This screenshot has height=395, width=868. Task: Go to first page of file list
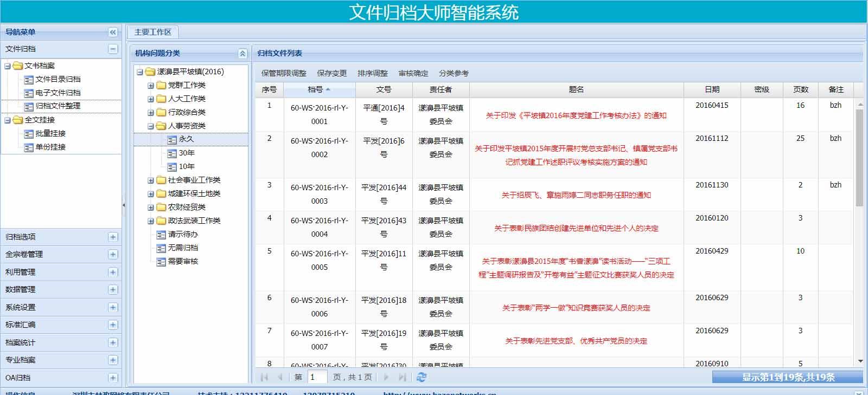coord(264,377)
